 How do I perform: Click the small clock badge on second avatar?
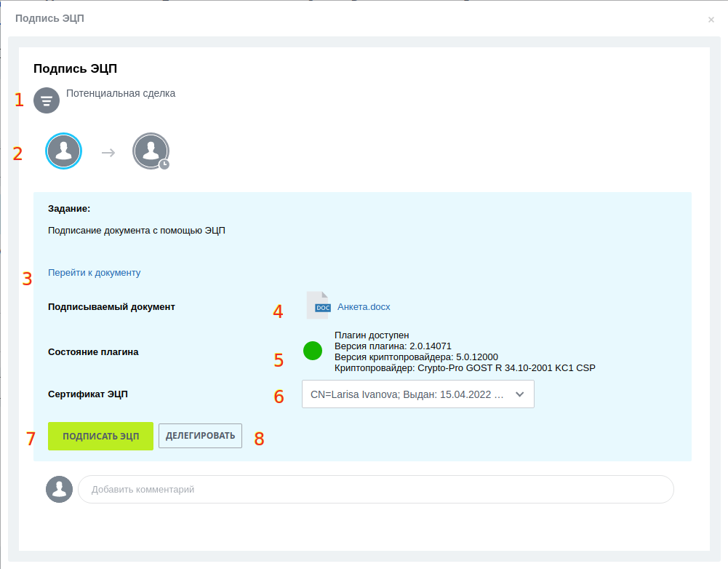tap(164, 164)
